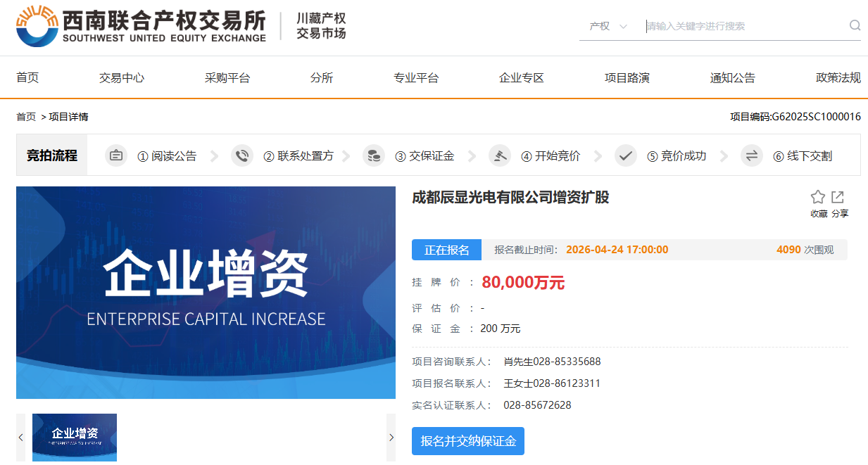Click the read announcement step icon
Viewport: 868px width, 465px height.
pyautogui.click(x=116, y=155)
